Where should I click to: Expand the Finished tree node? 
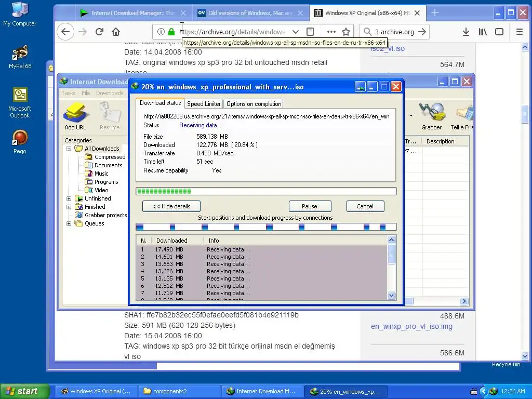(69, 207)
